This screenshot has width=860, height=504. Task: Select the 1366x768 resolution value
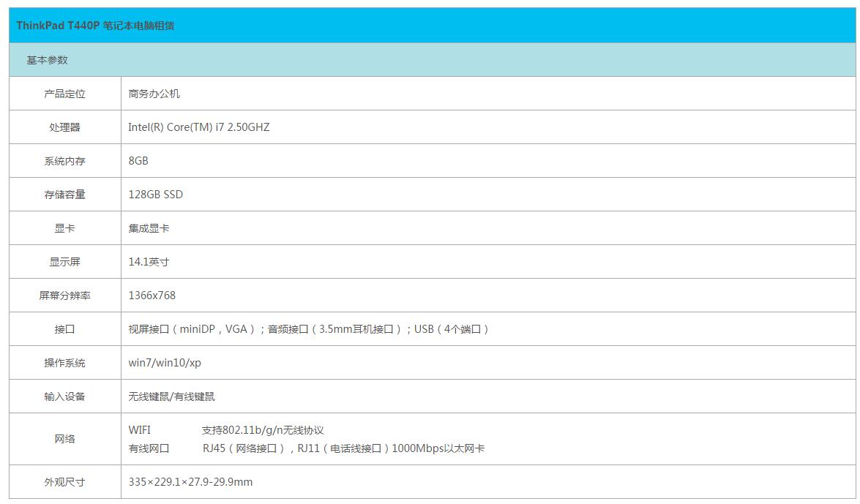coord(152,296)
